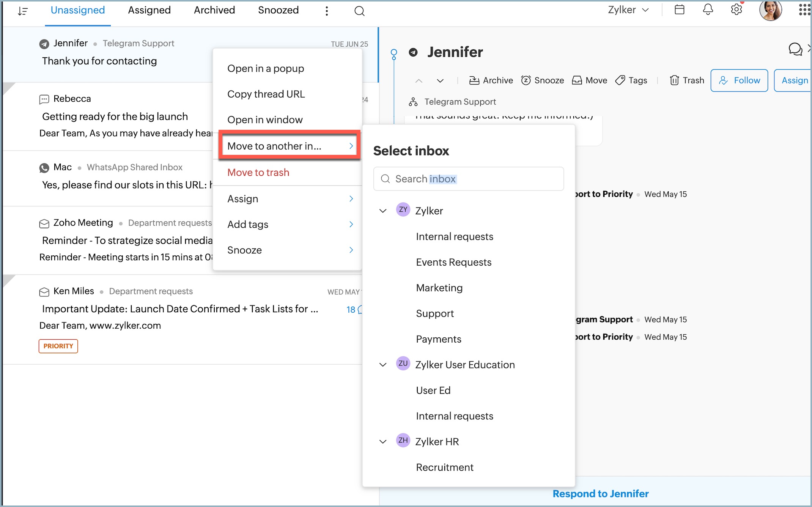Viewport: 812px width, 507px height.
Task: Click the Follow button
Action: (x=739, y=80)
